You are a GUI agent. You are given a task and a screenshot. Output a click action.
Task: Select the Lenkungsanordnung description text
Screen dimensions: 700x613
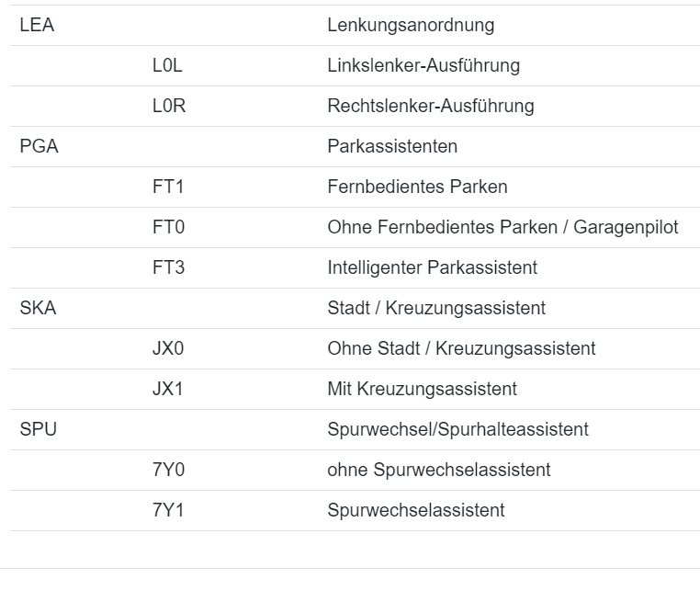[x=410, y=26]
